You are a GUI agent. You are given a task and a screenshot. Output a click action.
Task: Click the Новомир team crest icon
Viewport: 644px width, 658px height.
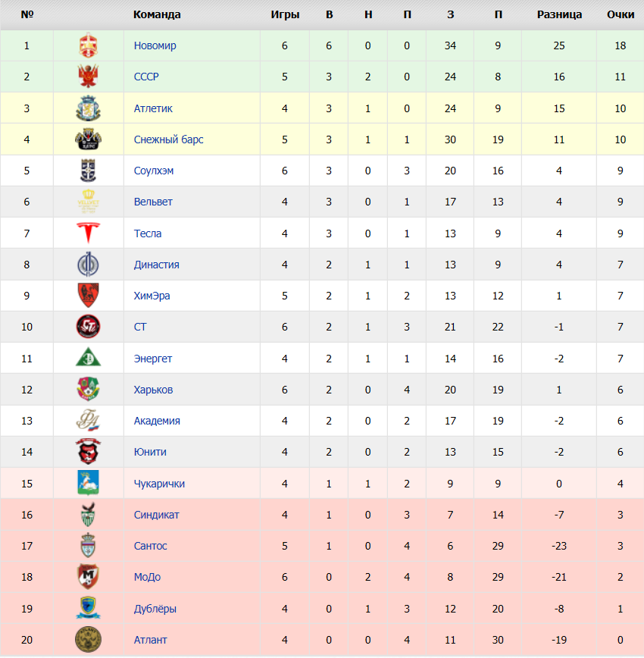(x=88, y=45)
